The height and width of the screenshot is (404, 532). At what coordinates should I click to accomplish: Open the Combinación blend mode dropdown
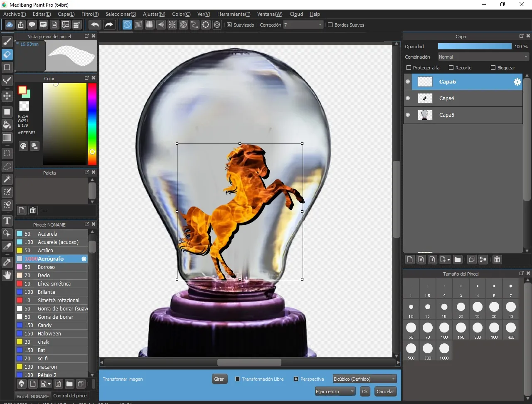point(483,57)
